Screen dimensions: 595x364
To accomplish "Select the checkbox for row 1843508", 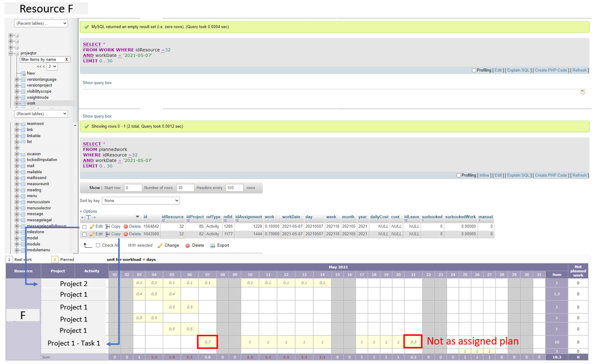I will coord(84,234).
